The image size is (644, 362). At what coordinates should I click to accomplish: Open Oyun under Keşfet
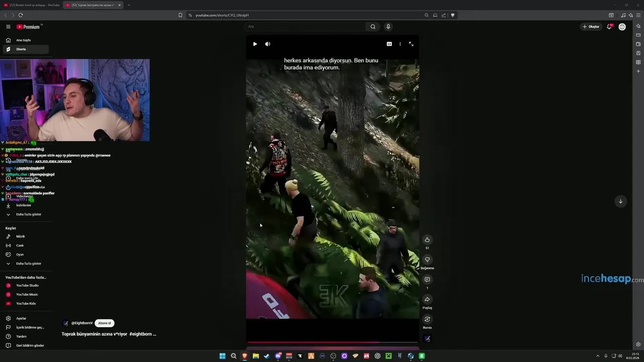click(x=25, y=254)
